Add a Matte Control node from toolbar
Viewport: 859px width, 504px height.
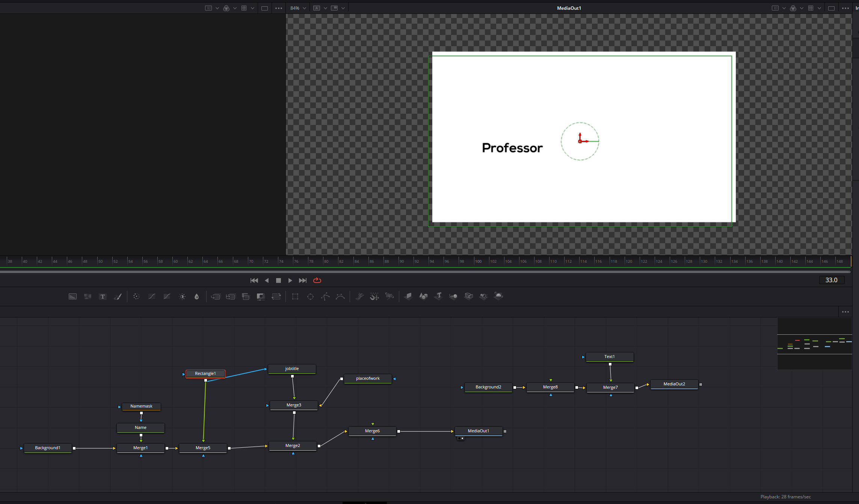pyautogui.click(x=246, y=296)
